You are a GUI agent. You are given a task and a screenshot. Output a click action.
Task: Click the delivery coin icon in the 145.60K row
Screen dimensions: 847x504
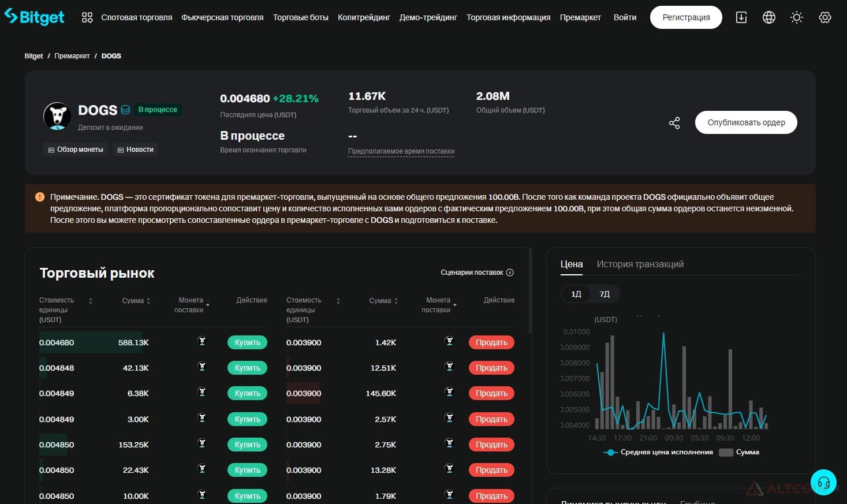tap(449, 392)
